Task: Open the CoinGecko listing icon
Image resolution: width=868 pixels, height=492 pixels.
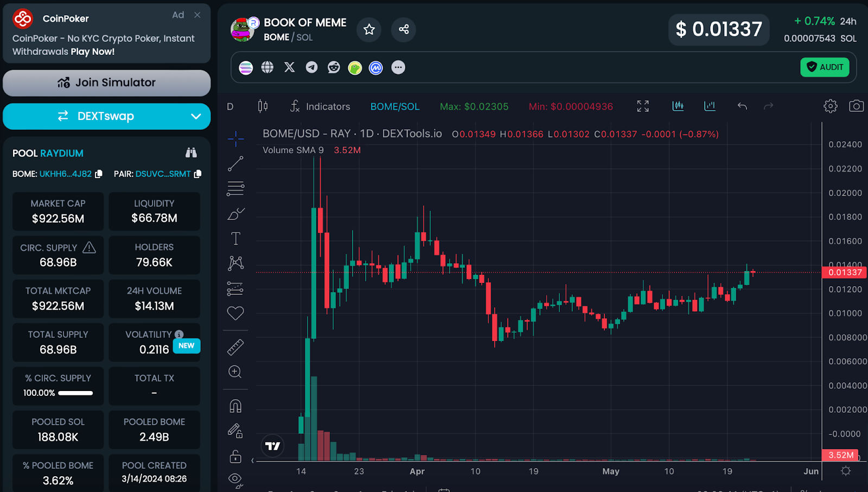Action: tap(355, 67)
